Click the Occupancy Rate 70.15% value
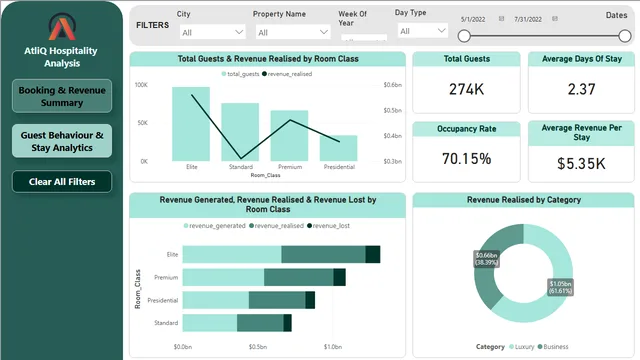This screenshot has height=360, width=640. [467, 159]
